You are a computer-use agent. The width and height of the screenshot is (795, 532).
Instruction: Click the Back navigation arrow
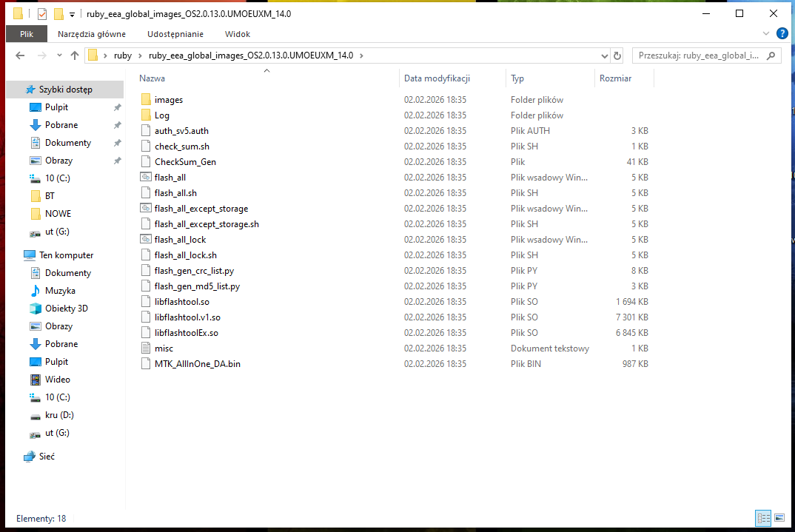(x=20, y=55)
